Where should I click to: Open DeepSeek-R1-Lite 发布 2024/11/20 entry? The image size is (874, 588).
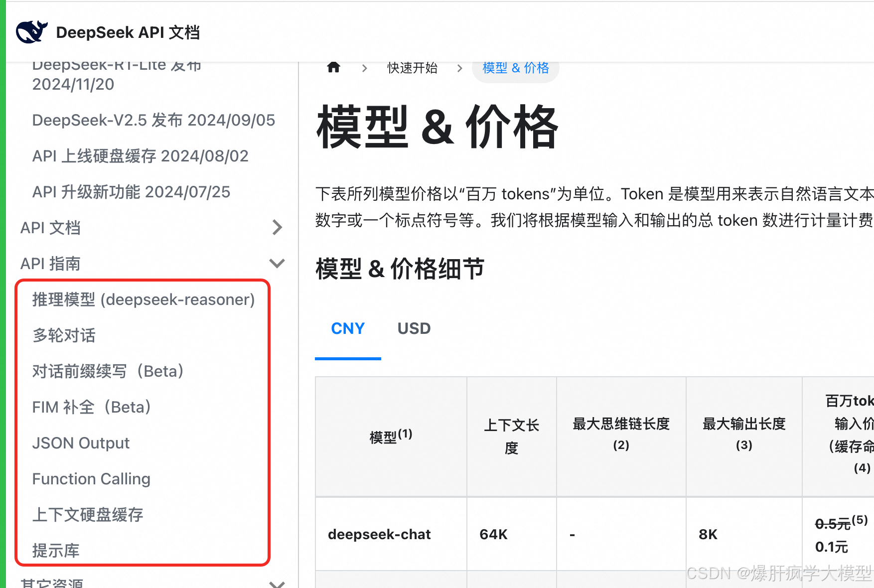117,75
